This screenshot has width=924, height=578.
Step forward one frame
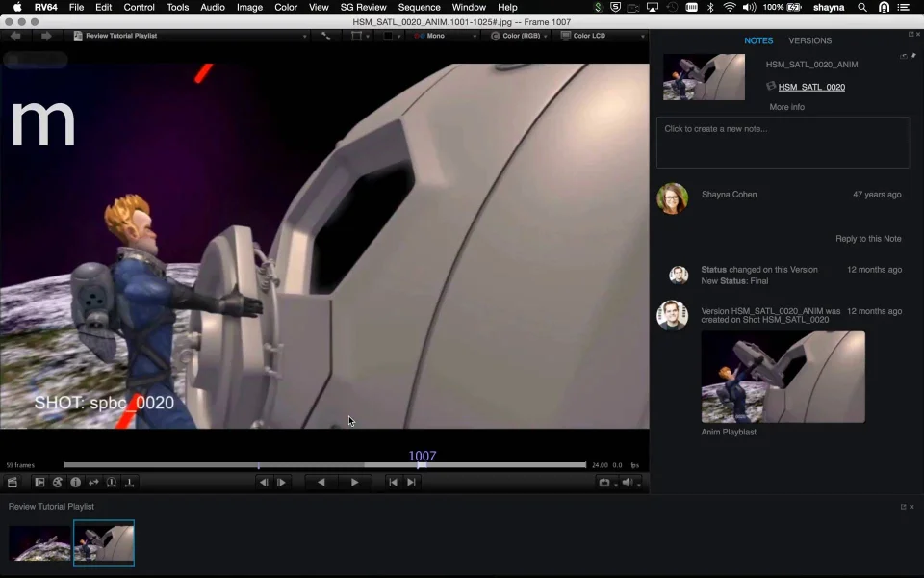pos(282,483)
